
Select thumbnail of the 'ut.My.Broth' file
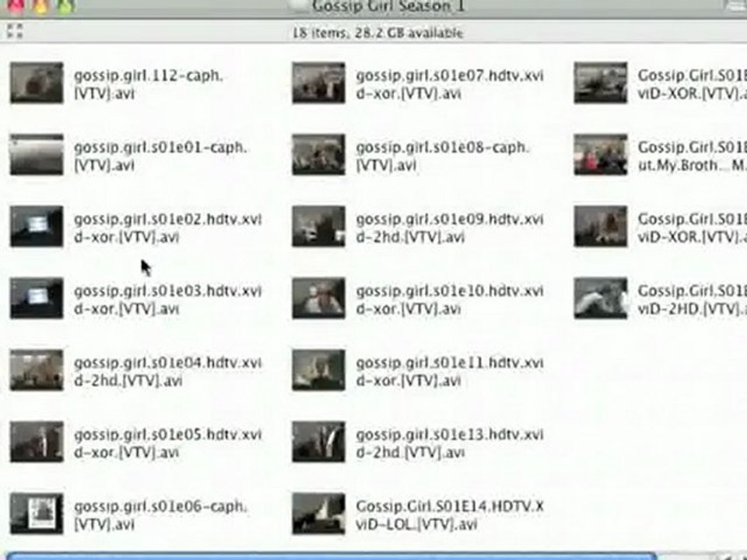(601, 155)
